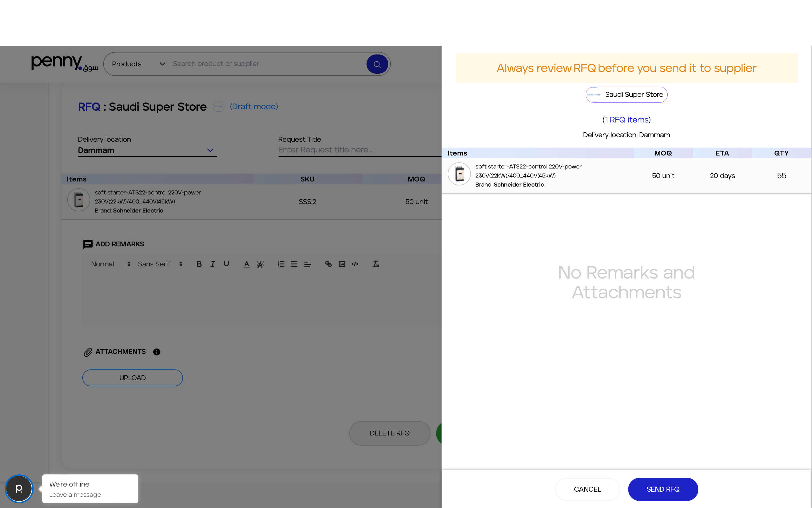This screenshot has width=812, height=508.
Task: Open the Penny chat widget bubble
Action: click(19, 489)
